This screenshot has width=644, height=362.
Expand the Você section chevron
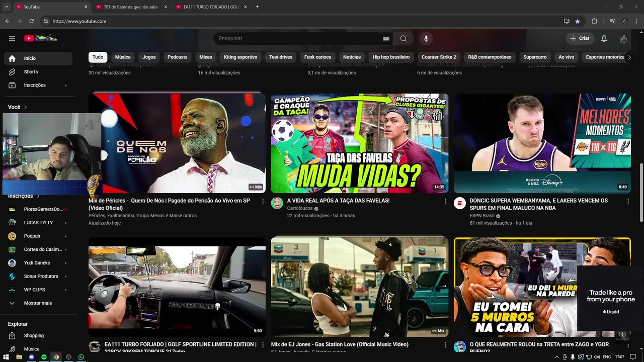click(x=25, y=107)
